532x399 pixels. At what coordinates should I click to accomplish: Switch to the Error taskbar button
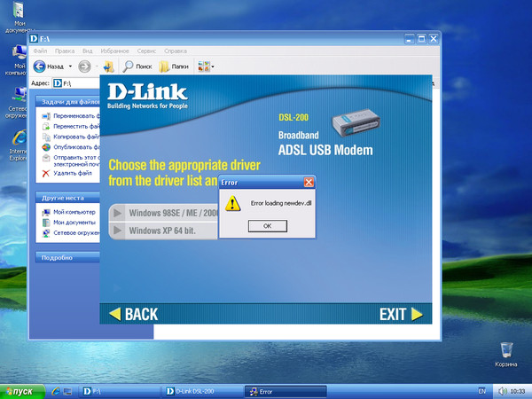[x=286, y=392]
